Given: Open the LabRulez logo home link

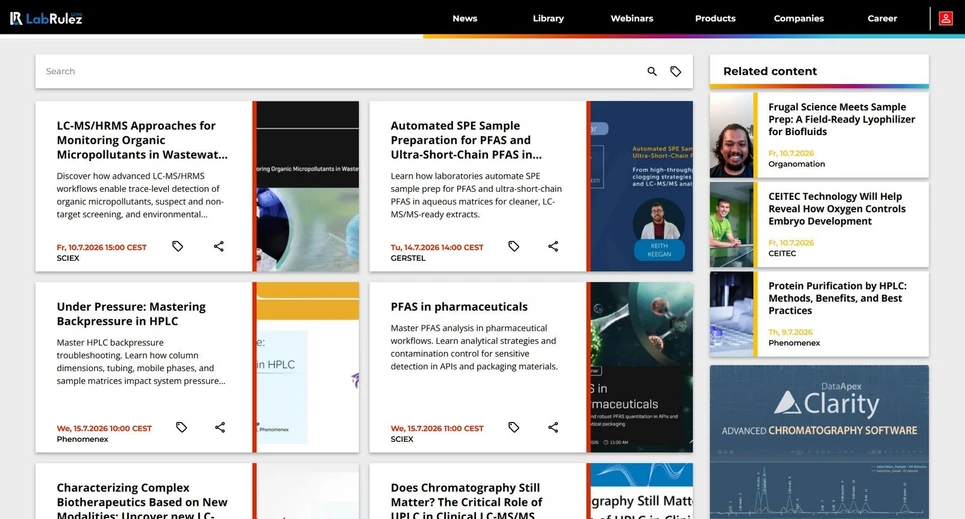Looking at the screenshot, I should 46,18.
